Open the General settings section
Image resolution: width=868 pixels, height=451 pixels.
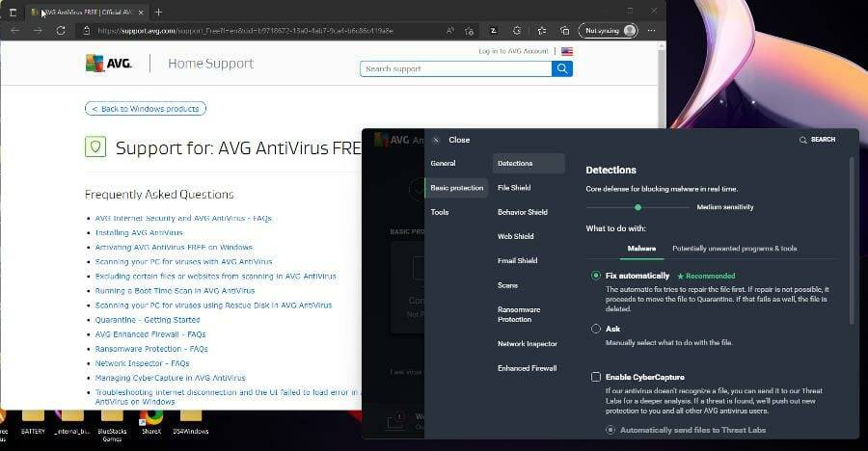coord(443,163)
